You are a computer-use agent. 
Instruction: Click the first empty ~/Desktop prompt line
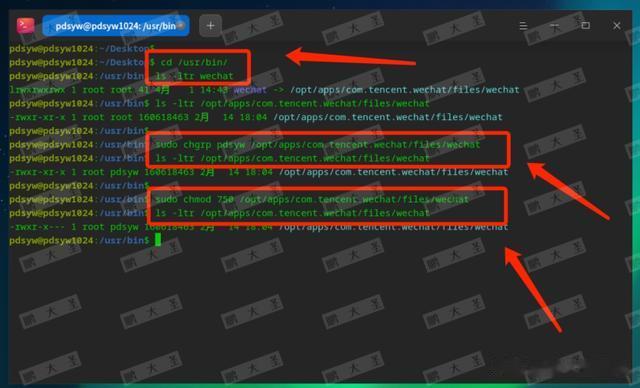82,49
